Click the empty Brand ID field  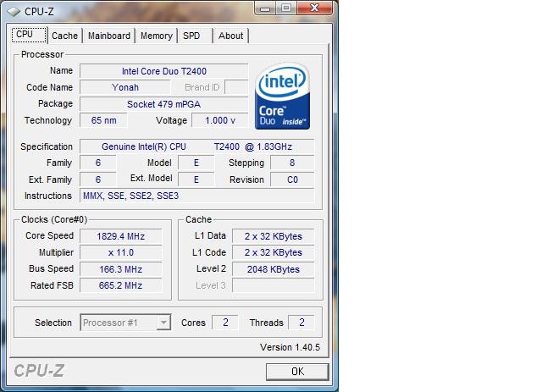point(236,87)
